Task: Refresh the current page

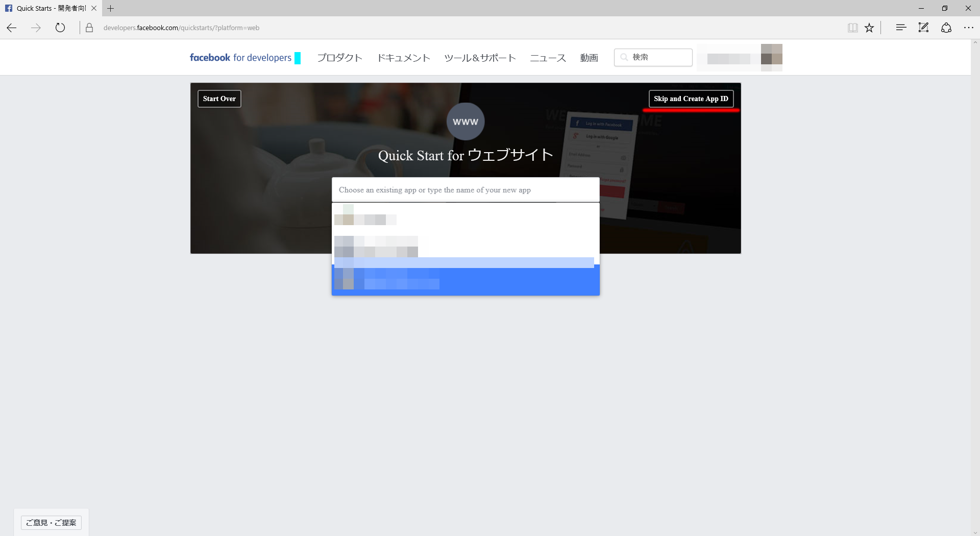Action: 60,28
